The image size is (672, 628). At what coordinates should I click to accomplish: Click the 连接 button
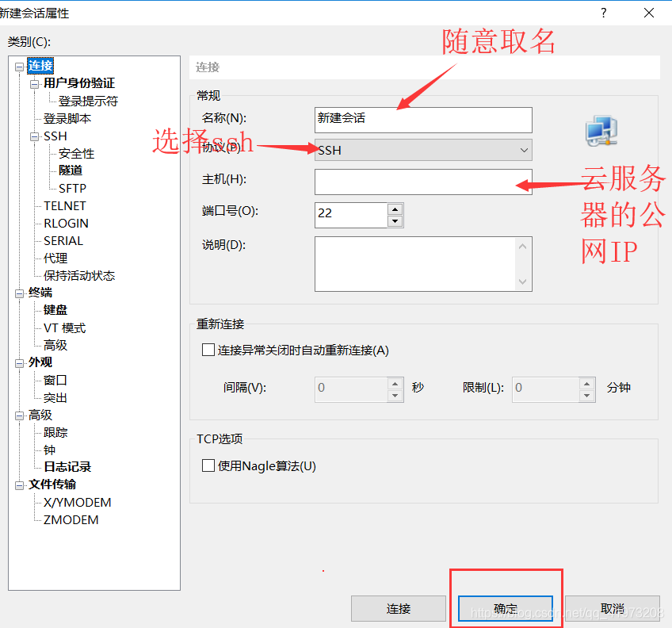pyautogui.click(x=399, y=608)
